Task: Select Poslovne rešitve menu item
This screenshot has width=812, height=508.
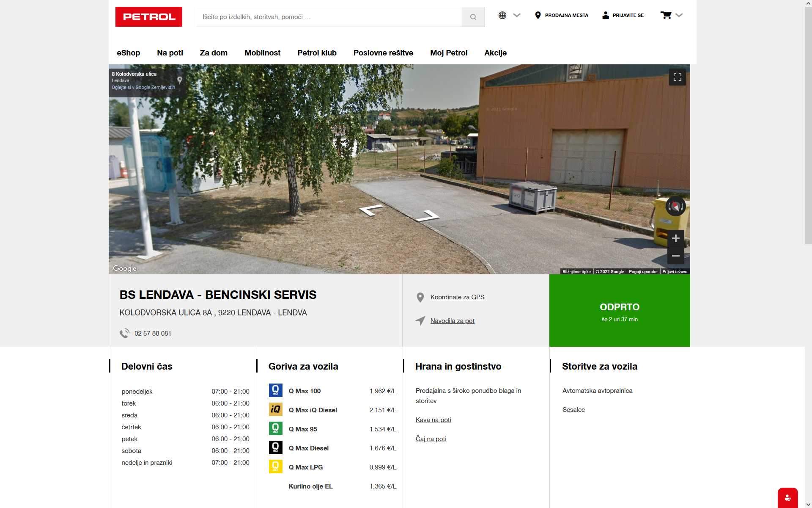Action: 383,53
